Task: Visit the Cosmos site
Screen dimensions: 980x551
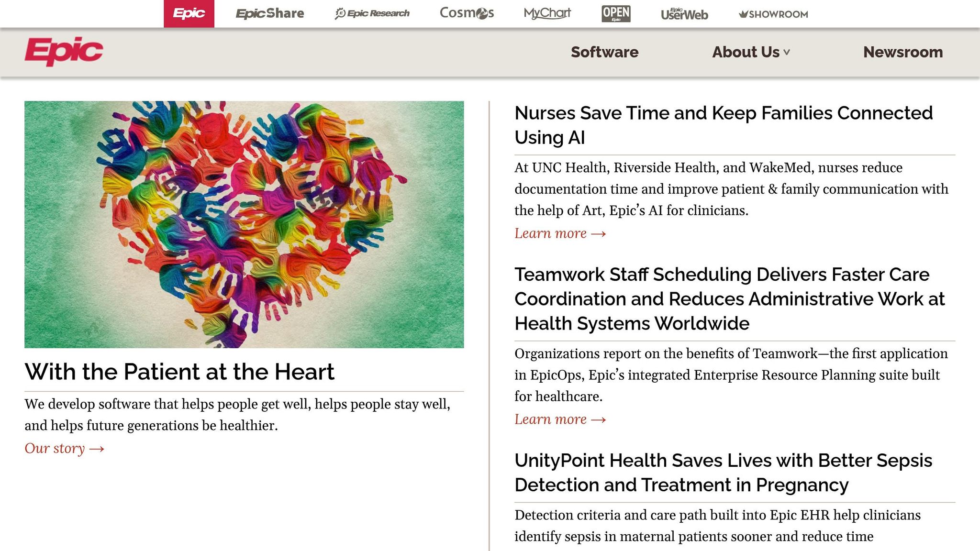Action: [467, 13]
